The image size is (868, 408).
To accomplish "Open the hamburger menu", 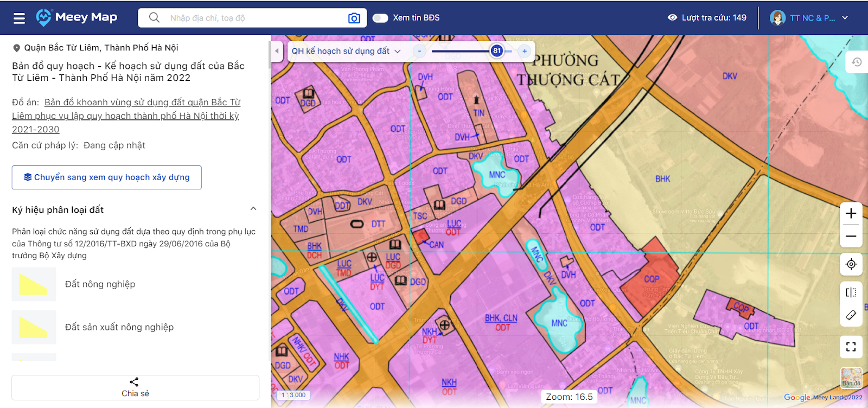I will point(19,18).
